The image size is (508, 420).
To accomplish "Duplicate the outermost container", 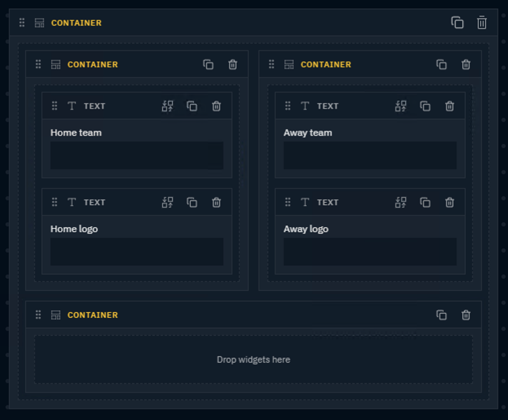I will (x=457, y=22).
